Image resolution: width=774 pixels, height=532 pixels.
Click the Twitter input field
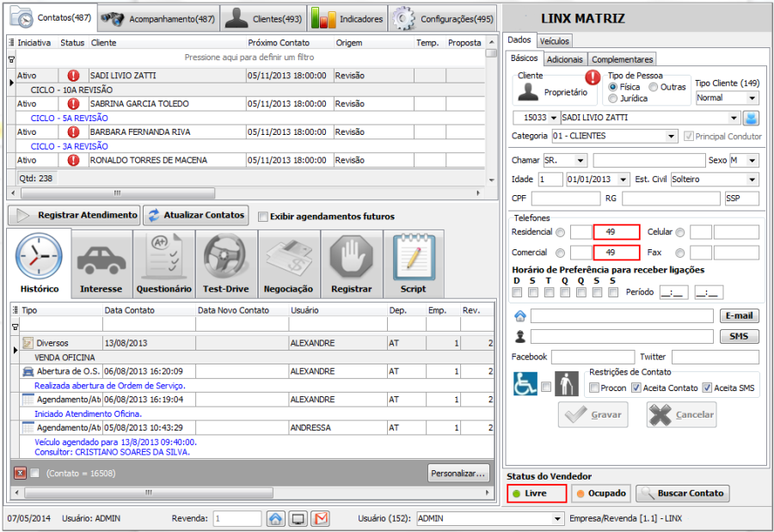[716, 357]
